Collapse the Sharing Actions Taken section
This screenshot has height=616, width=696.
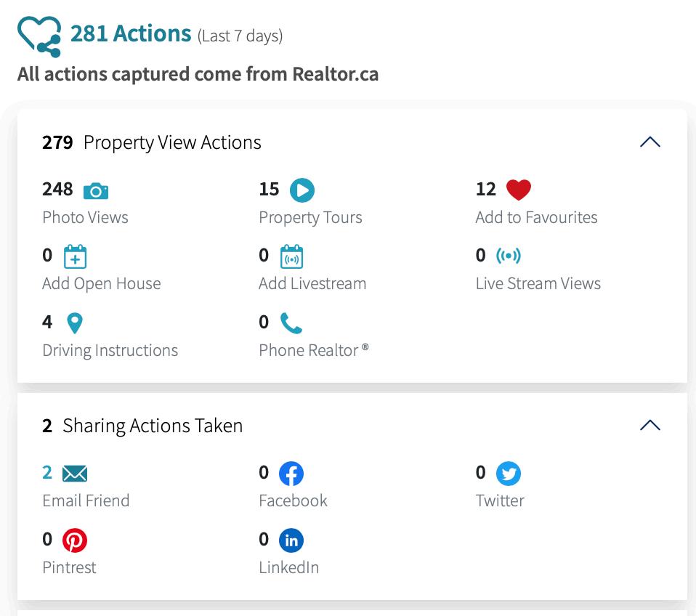click(650, 426)
